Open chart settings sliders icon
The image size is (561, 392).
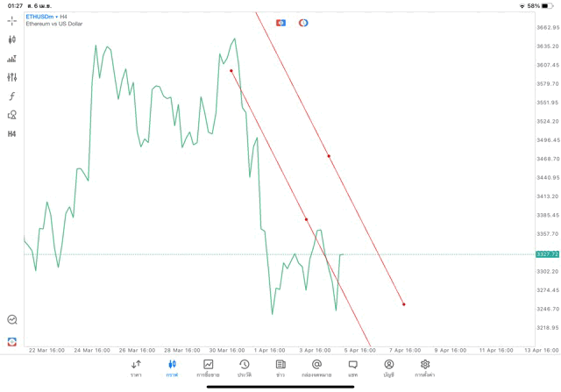12,77
